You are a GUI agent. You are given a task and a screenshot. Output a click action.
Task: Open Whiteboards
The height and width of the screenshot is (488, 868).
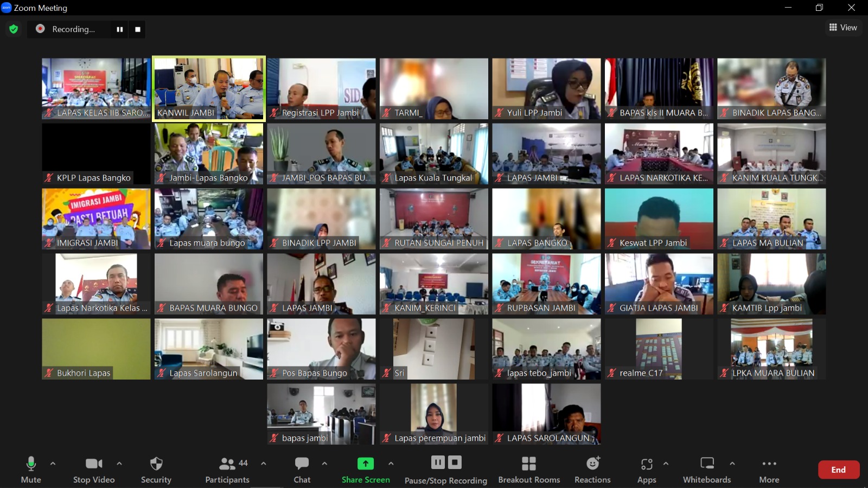click(x=707, y=470)
